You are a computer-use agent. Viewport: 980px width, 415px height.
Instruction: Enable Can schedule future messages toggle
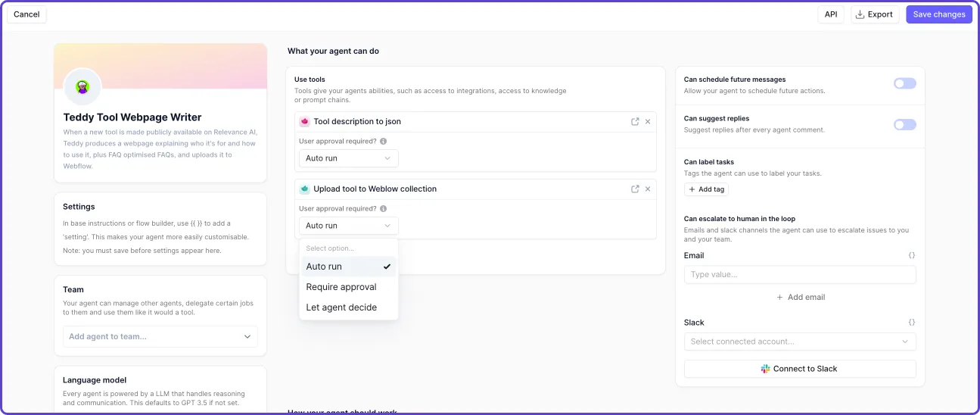[904, 83]
